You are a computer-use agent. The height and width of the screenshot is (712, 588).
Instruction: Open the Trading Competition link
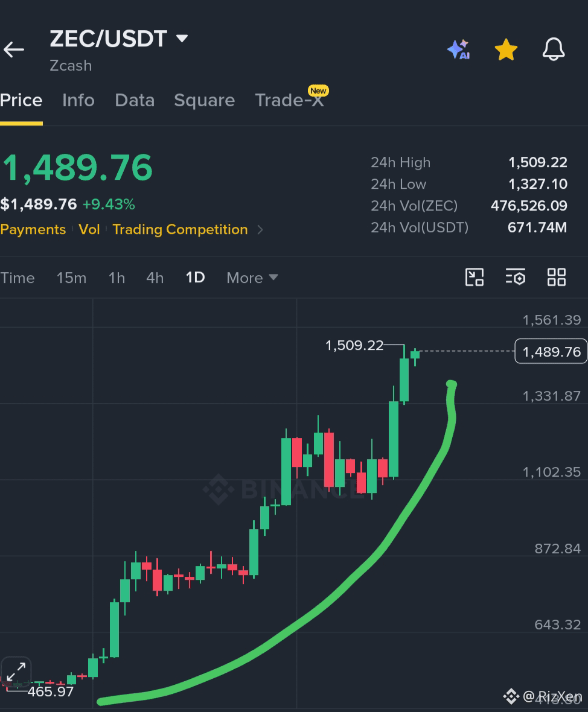[x=180, y=229]
